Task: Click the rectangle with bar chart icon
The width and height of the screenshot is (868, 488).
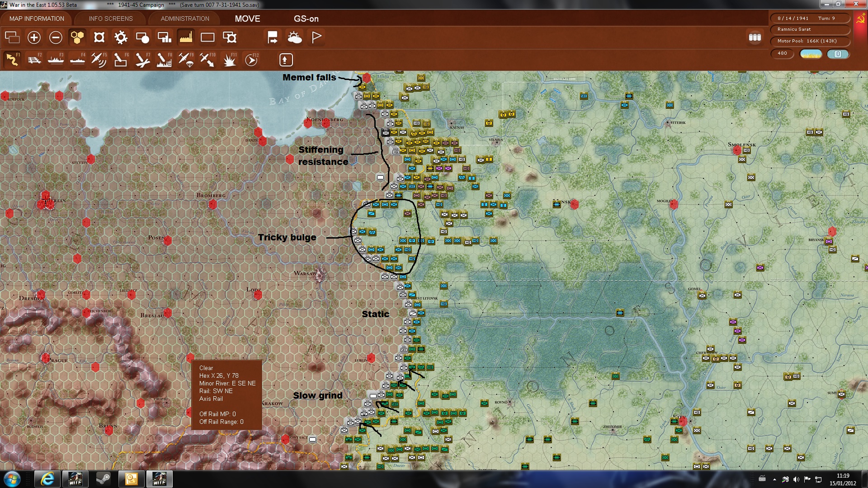Action: click(x=164, y=38)
